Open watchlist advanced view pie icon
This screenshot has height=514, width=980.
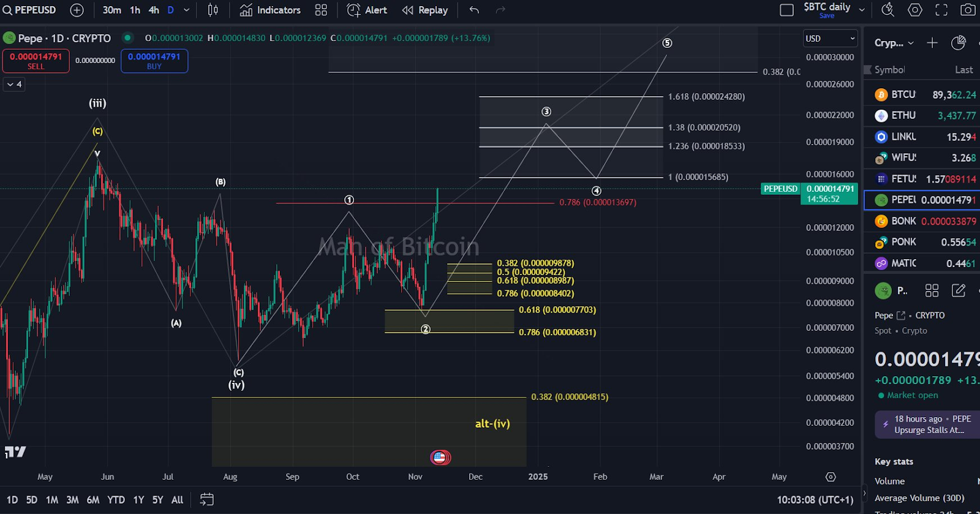pyautogui.click(x=959, y=43)
